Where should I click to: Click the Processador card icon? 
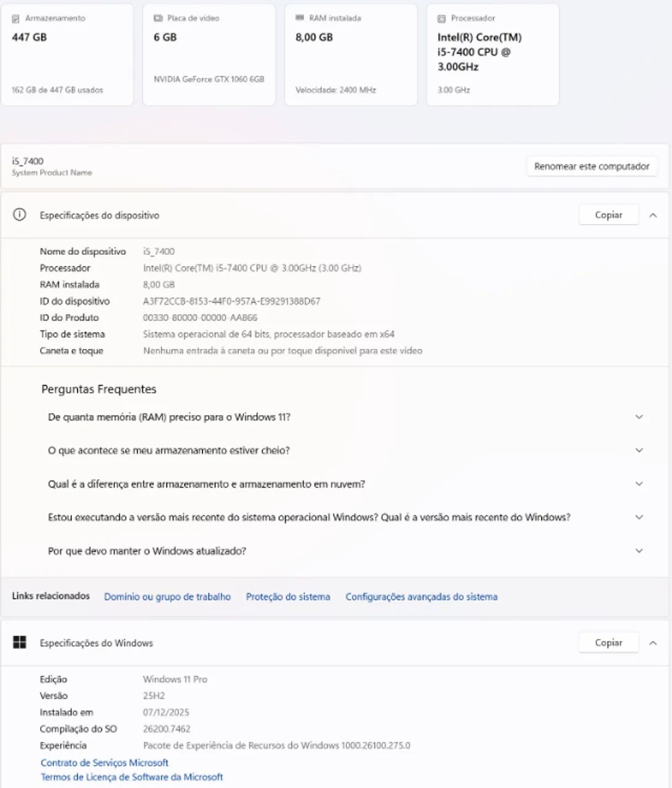[441, 18]
